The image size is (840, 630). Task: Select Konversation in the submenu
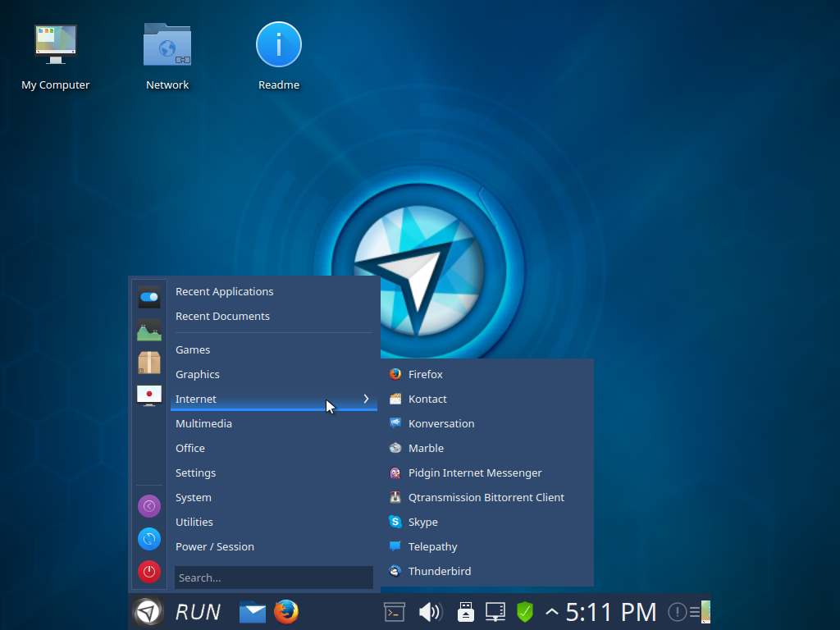coord(441,423)
